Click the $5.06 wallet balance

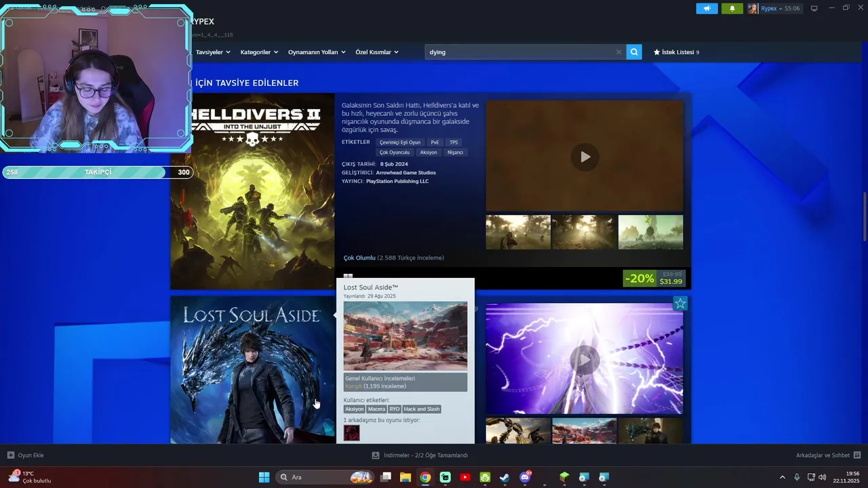[x=792, y=9]
